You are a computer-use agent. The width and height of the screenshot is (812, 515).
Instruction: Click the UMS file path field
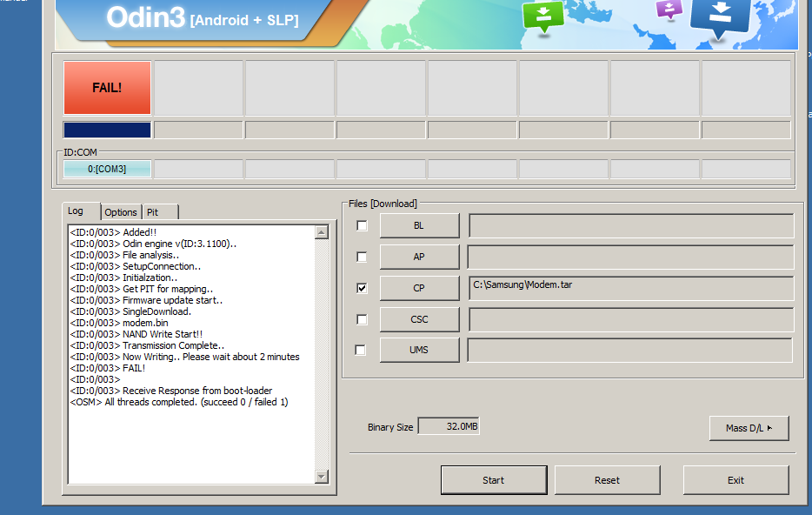coord(629,351)
